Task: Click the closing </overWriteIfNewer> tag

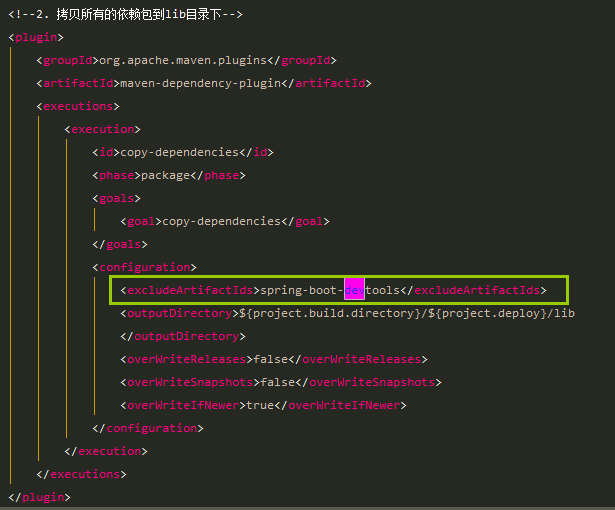Action: coord(340,405)
